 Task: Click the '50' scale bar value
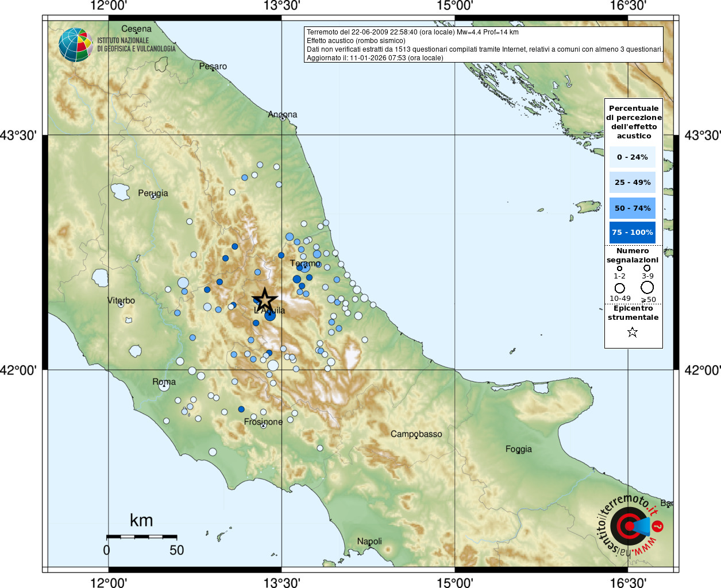click(177, 550)
